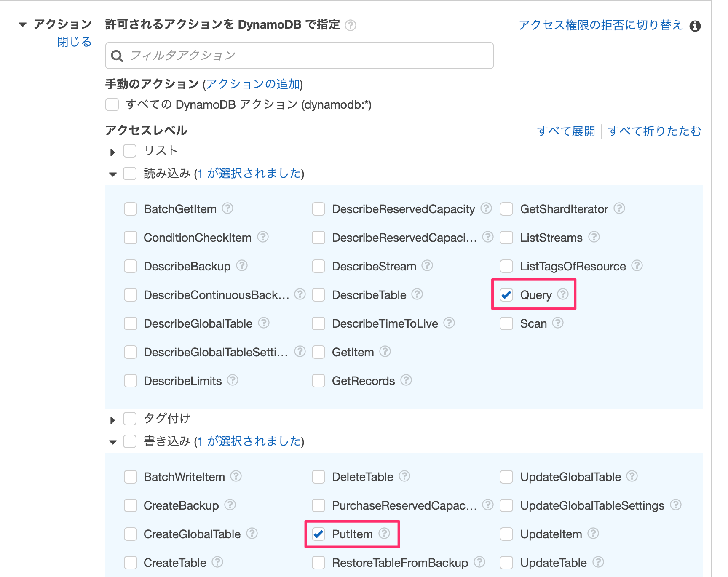Image resolution: width=728 pixels, height=577 pixels.
Task: Open the help icon beside GetRecords
Action: 406,380
